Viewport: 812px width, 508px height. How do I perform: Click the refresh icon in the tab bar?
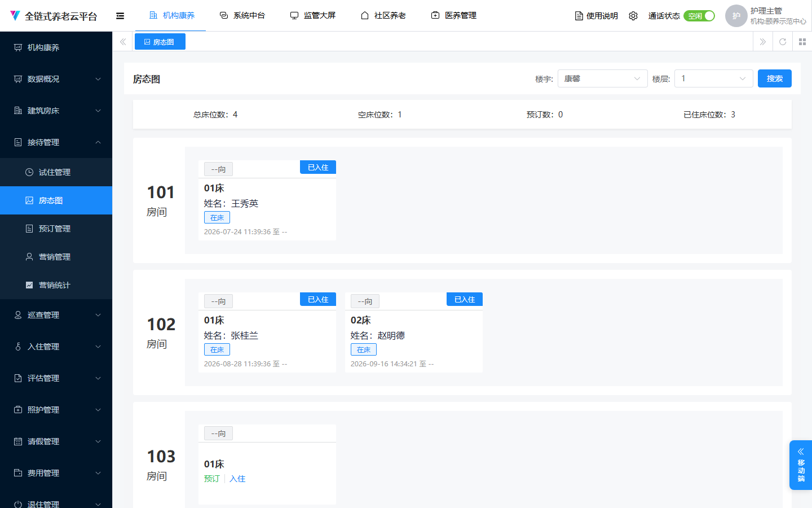[x=783, y=42]
